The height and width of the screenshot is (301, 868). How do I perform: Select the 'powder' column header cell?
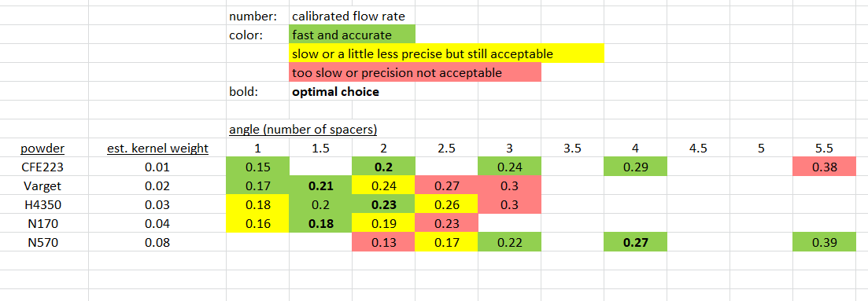pyautogui.click(x=42, y=149)
